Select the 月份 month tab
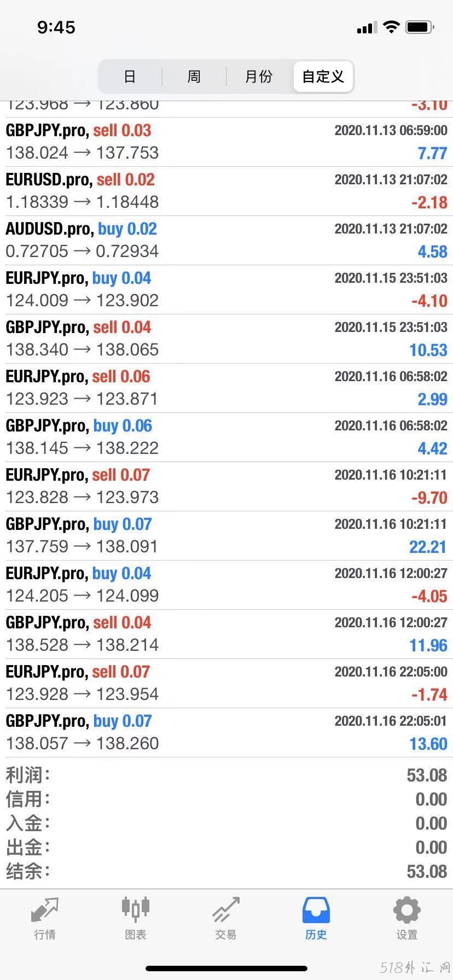Screen dimensions: 453x980 coord(259,77)
